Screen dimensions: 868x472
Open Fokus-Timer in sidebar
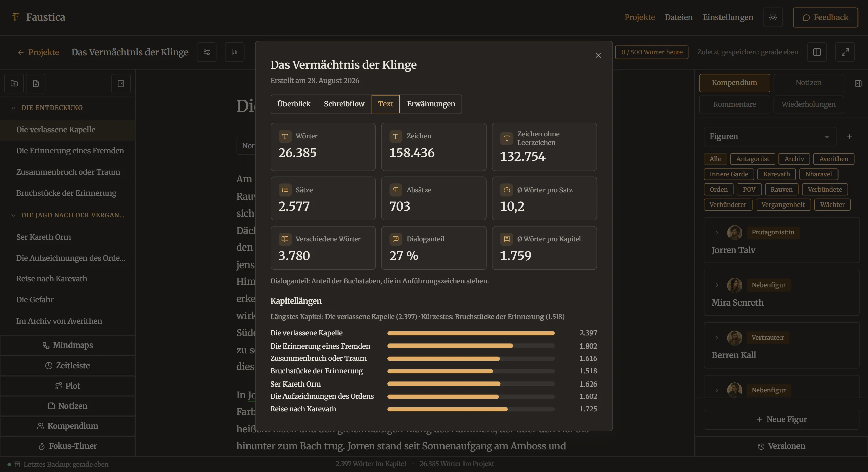68,446
